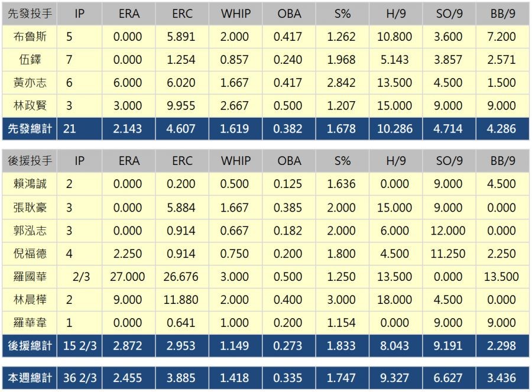This screenshot has height=392, width=532.
Task: Select pitcher name 布魯斯
Action: tap(30, 37)
